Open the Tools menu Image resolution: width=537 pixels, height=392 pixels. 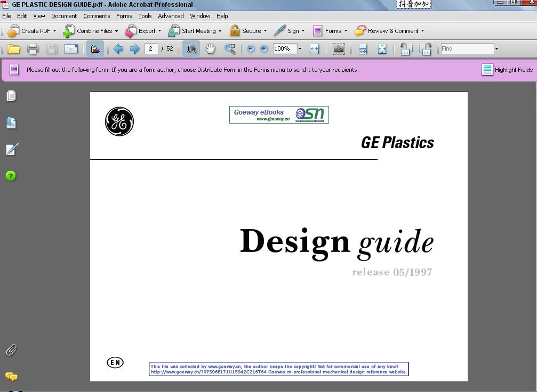pyautogui.click(x=145, y=16)
